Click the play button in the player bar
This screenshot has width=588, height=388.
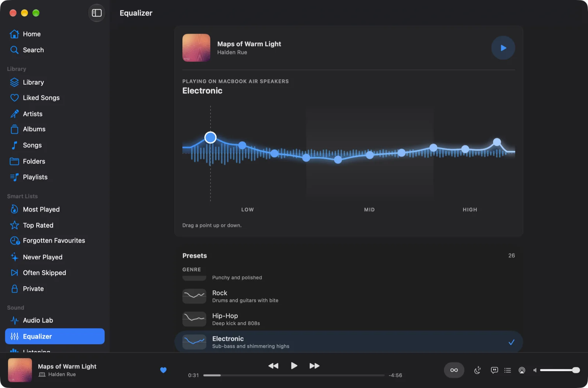pyautogui.click(x=294, y=366)
